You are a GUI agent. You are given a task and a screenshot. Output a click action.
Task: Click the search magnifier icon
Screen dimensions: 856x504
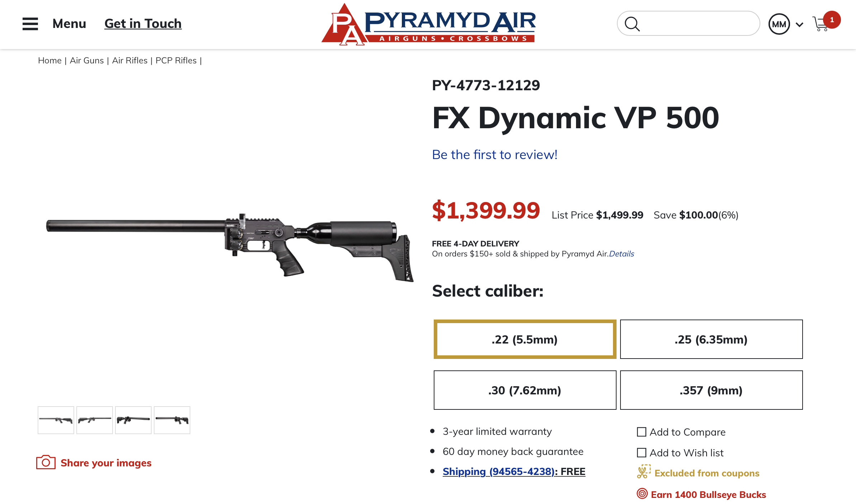632,24
